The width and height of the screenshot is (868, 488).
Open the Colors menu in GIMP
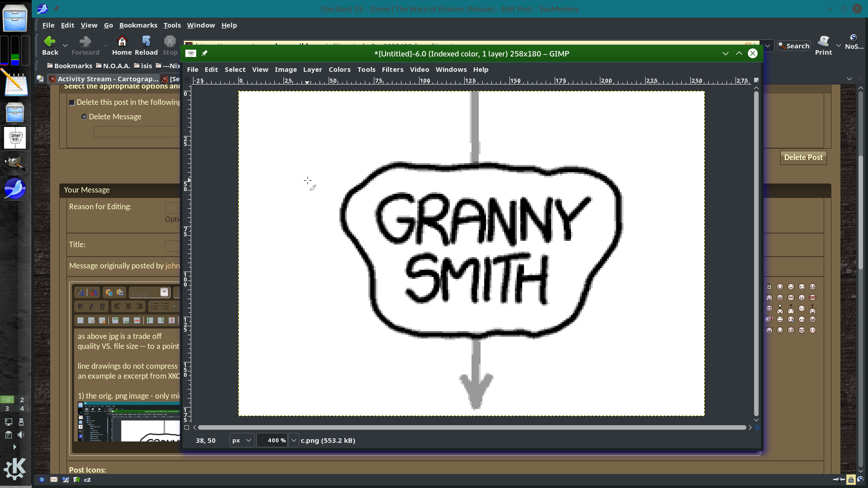coord(340,69)
